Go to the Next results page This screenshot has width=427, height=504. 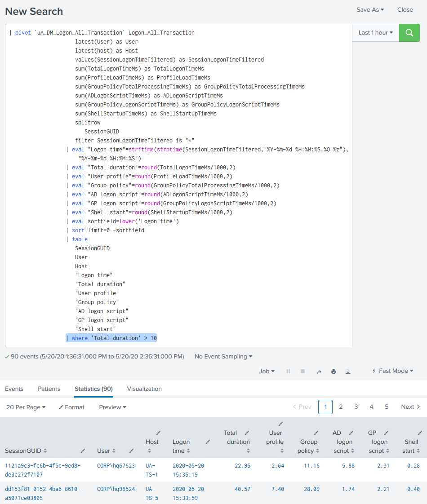click(x=410, y=407)
